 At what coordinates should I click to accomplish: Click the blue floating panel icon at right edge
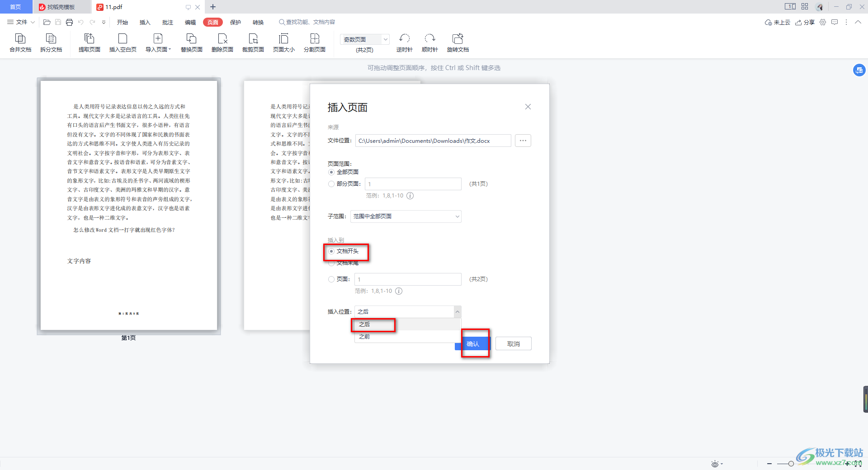pyautogui.click(x=859, y=70)
